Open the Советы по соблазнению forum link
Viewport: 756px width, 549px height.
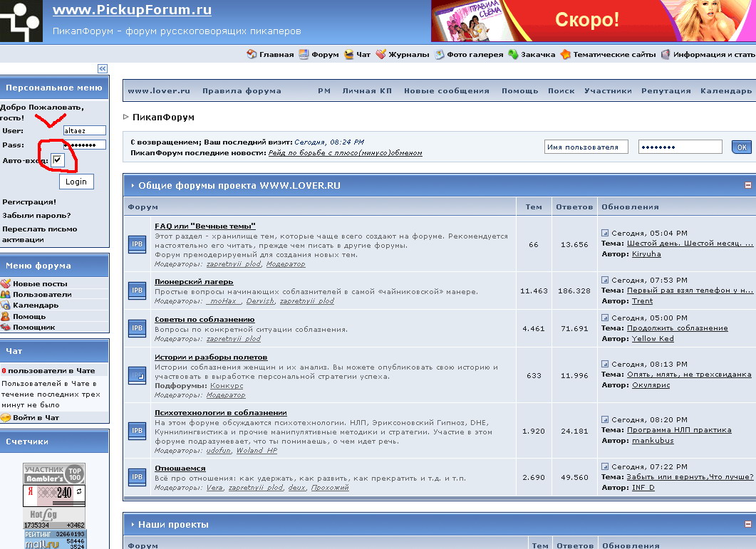click(204, 319)
